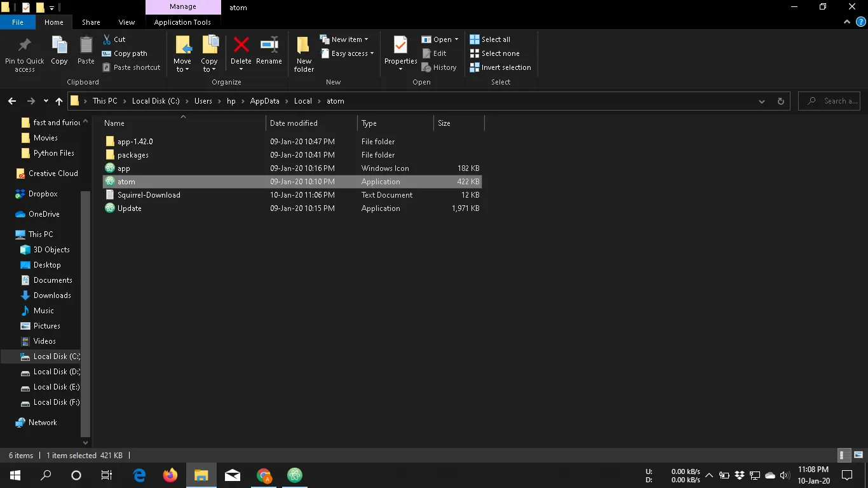Viewport: 868px width, 488px height.
Task: Open the Move to dropdown
Action: coord(182,53)
